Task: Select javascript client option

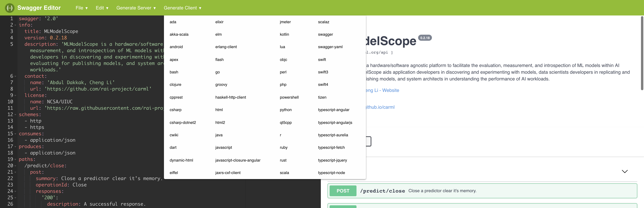Action: [224, 148]
